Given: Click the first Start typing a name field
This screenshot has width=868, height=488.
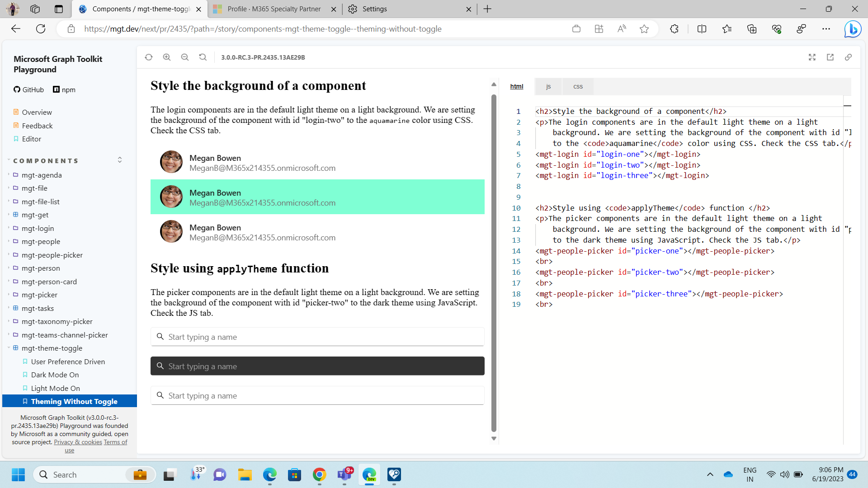Looking at the screenshot, I should click(x=316, y=337).
